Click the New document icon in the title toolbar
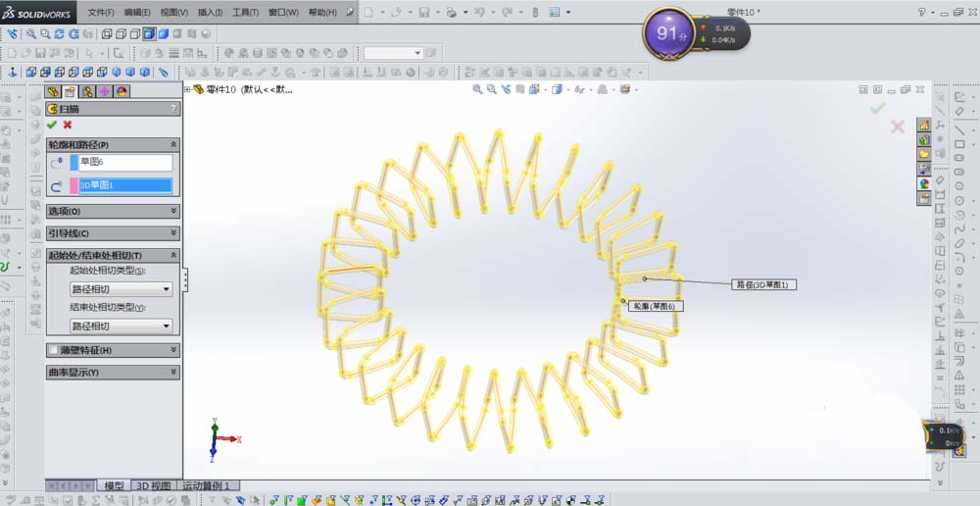The image size is (980, 506). 368,12
